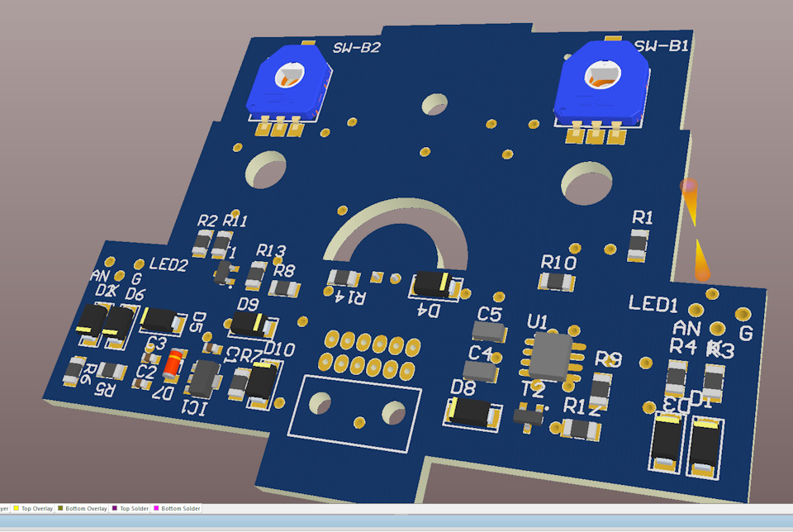Select the D4 diode component
Viewport: 793px width, 532px height.
(435, 285)
